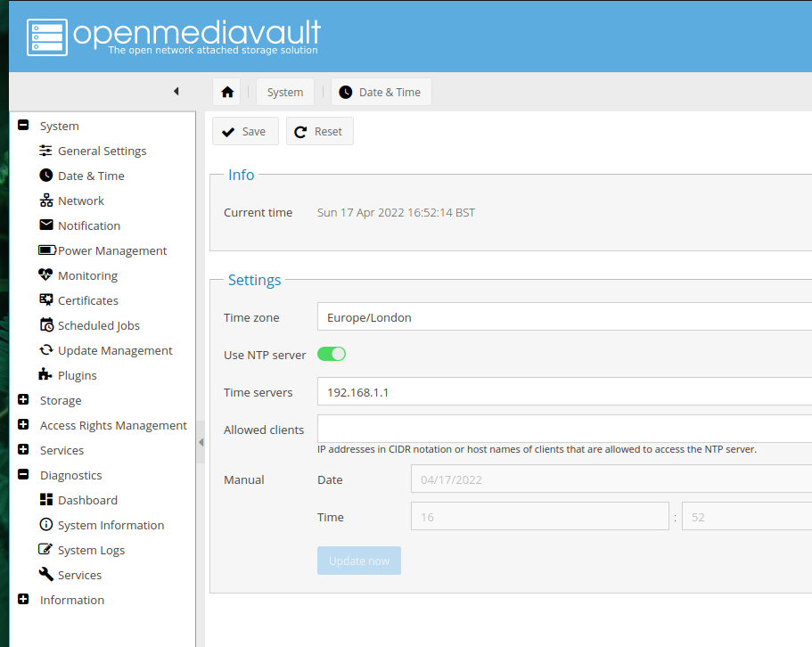This screenshot has height=647, width=812.
Task: Click the Date & Time clock icon in sidebar
Action: point(45,176)
